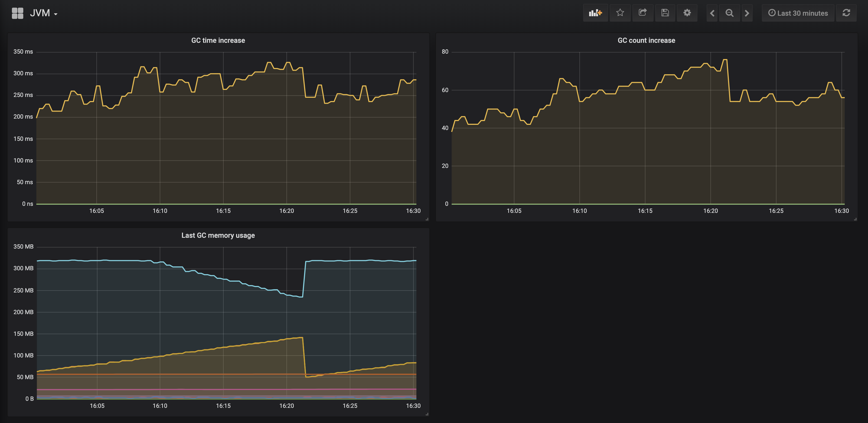
Task: Click the Add panel icon
Action: (595, 13)
